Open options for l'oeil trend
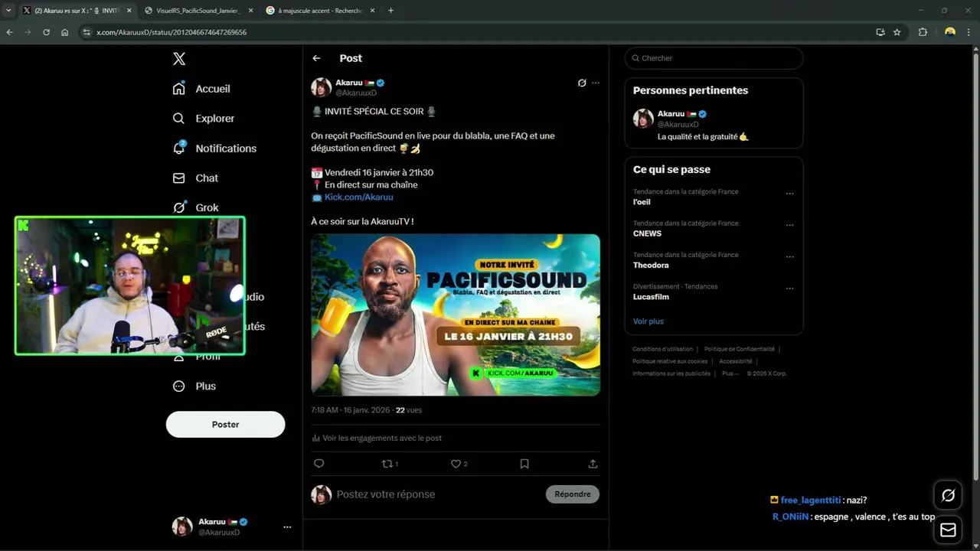The height and width of the screenshot is (551, 980). click(x=789, y=194)
